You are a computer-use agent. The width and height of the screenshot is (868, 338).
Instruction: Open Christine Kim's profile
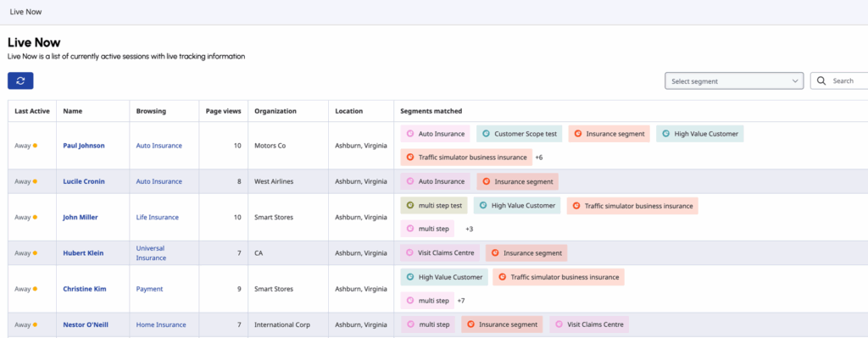tap(84, 289)
